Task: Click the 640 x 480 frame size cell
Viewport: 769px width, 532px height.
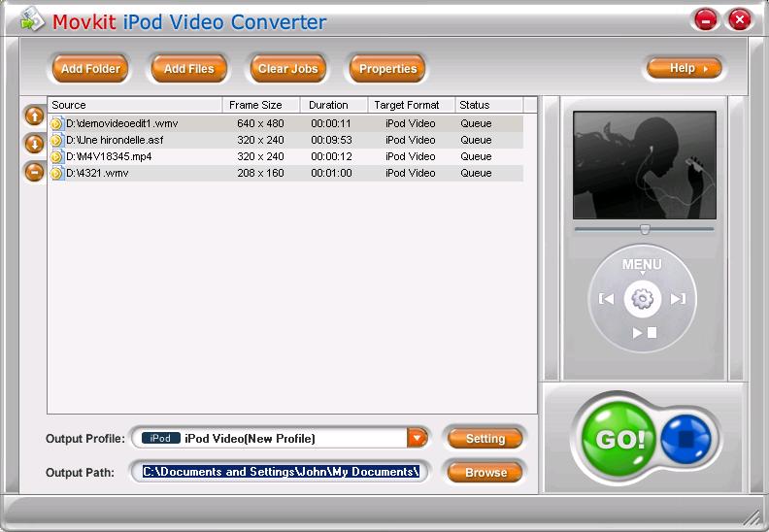Action: [x=260, y=123]
